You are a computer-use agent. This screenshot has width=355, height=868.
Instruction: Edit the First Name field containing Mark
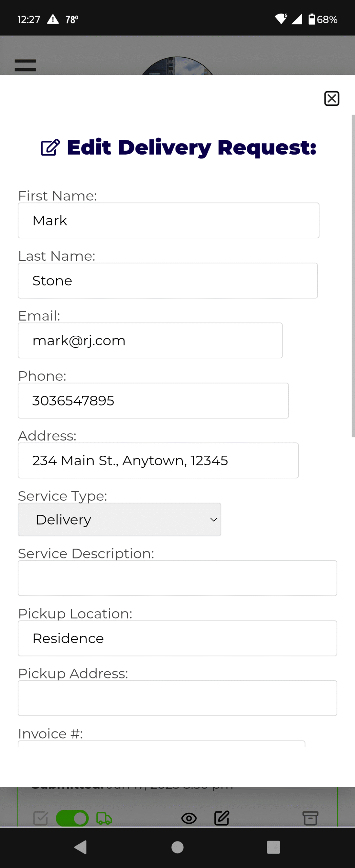coord(169,220)
